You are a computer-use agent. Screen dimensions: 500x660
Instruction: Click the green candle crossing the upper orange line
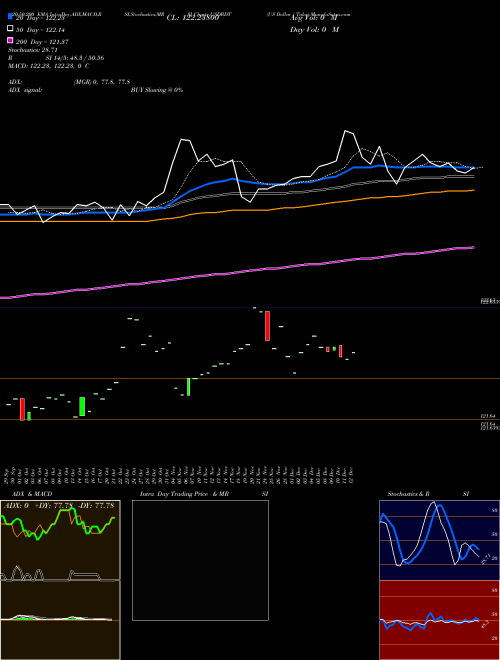[x=189, y=387]
